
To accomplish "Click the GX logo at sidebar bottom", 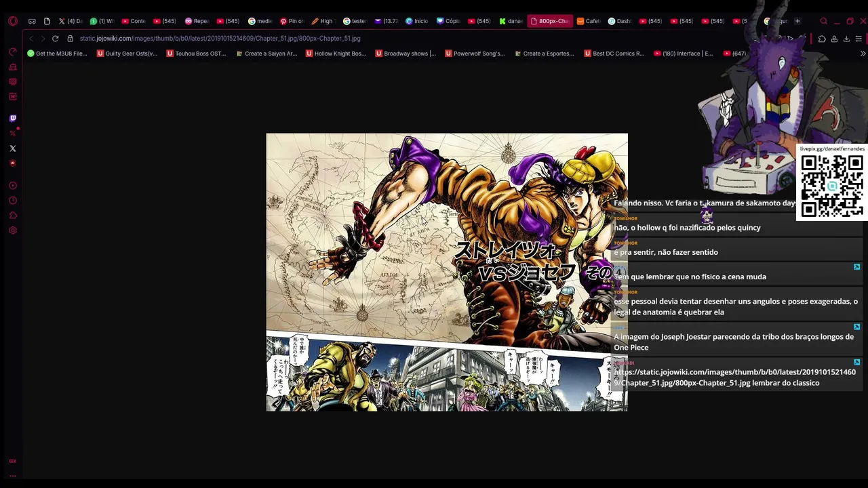I will 13,461.
